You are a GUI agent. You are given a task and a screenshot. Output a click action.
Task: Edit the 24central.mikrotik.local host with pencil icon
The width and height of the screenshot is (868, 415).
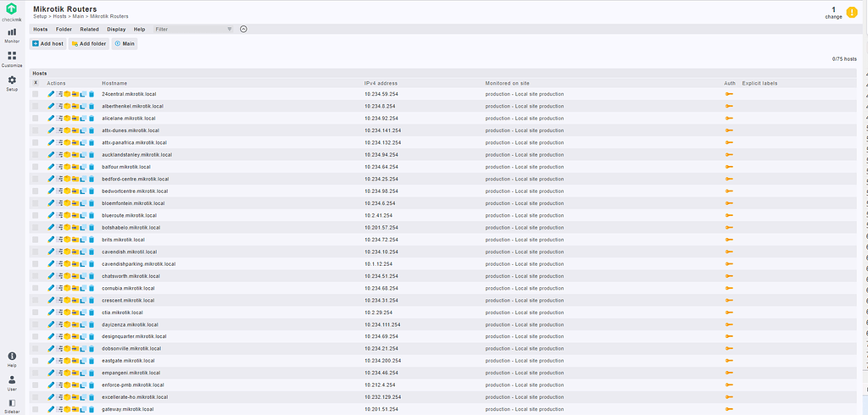51,94
